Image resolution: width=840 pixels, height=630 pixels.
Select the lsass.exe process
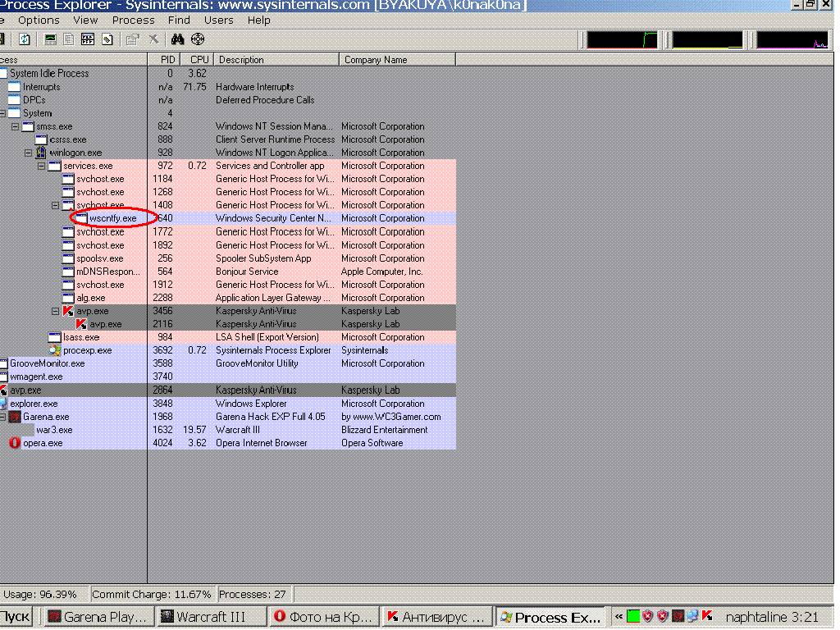(81, 337)
